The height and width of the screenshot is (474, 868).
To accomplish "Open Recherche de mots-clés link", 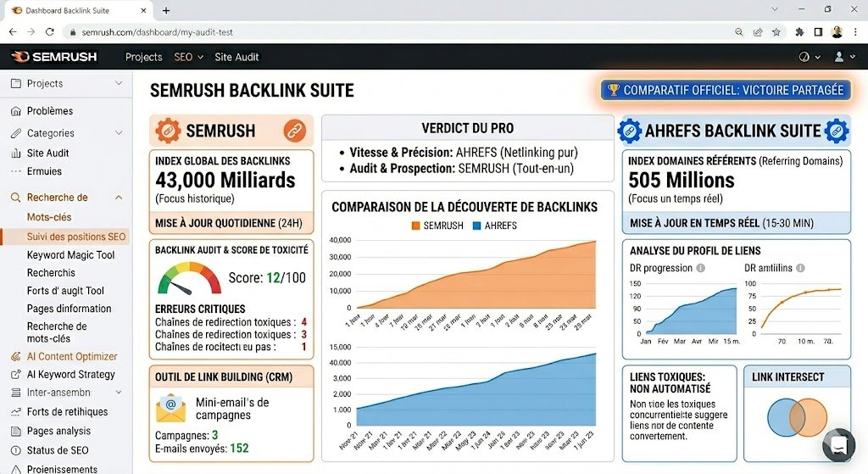I will pyautogui.click(x=57, y=332).
